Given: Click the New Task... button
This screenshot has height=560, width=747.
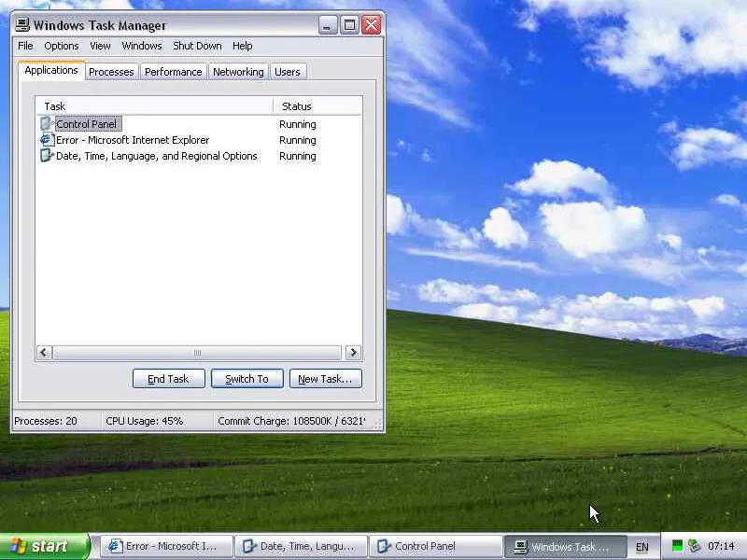Looking at the screenshot, I should pos(325,379).
